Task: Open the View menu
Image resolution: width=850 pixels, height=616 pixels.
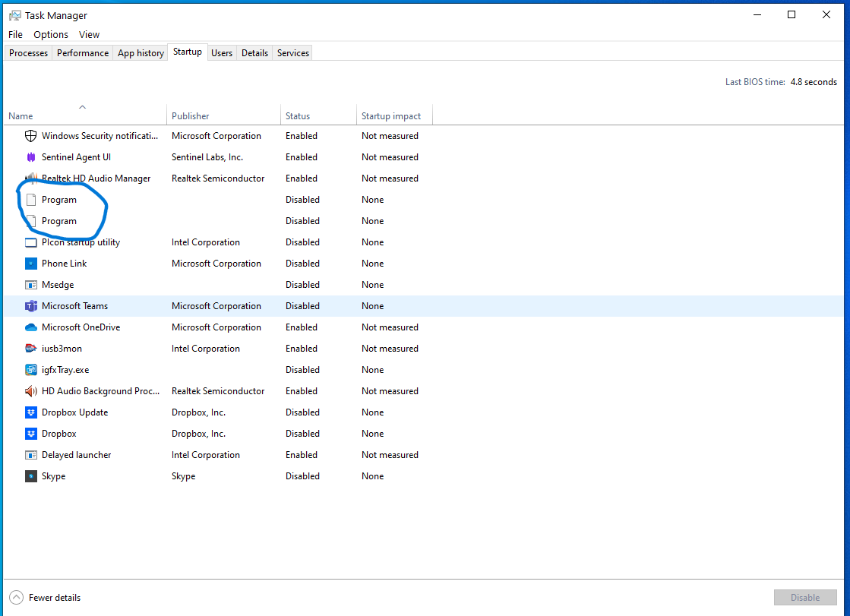Action: click(x=89, y=35)
